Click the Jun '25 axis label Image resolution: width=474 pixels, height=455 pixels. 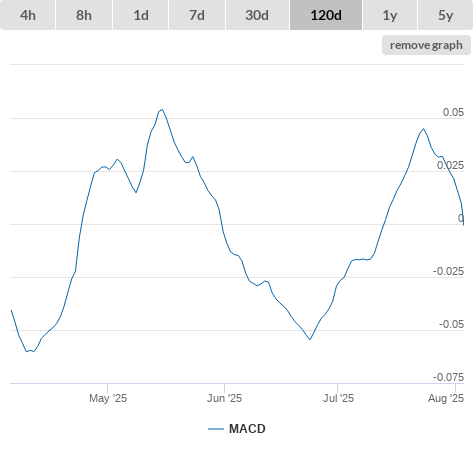point(225,398)
